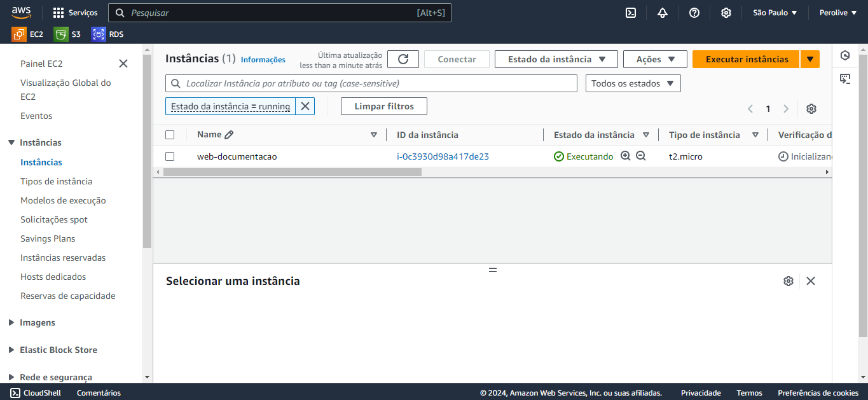The height and width of the screenshot is (400, 868).
Task: Collapse the Instâncias navigation section
Action: [11, 142]
